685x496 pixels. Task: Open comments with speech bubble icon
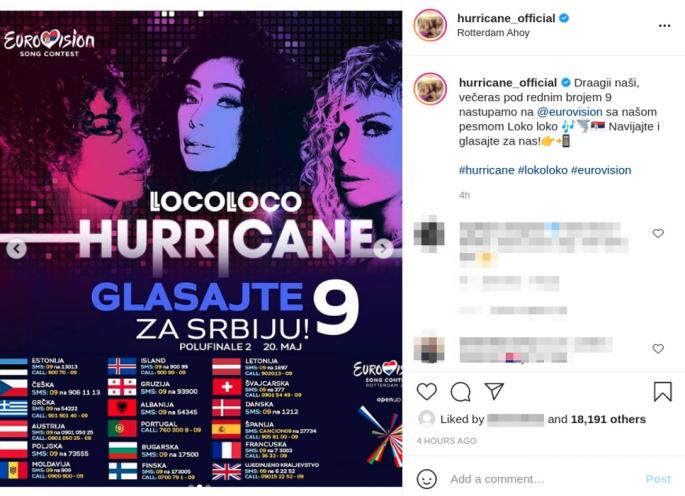pos(460,392)
